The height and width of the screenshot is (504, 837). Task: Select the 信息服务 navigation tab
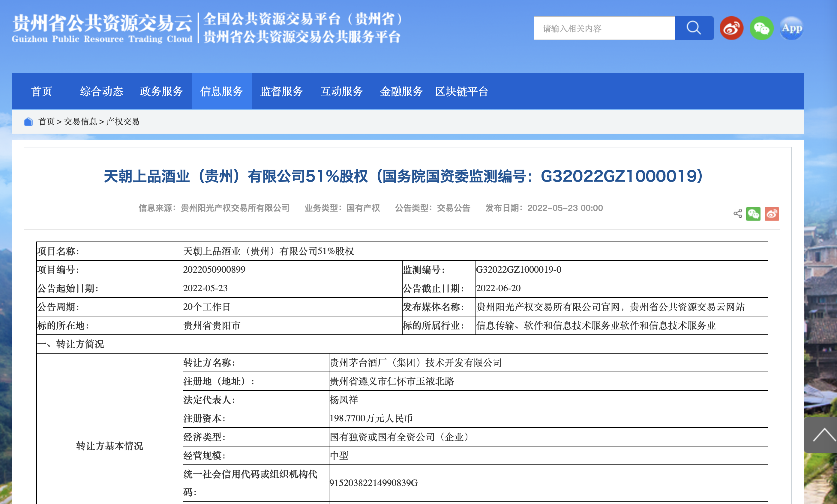pyautogui.click(x=221, y=91)
